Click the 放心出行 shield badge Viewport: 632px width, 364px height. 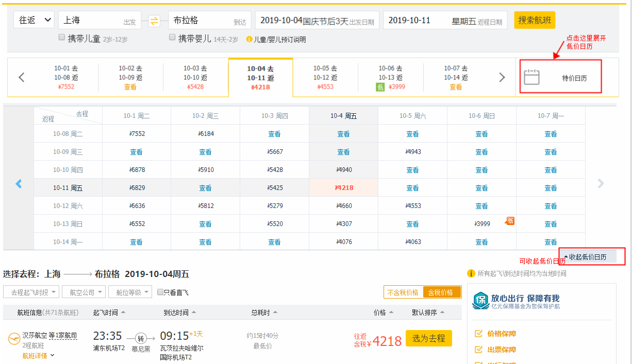480,300
